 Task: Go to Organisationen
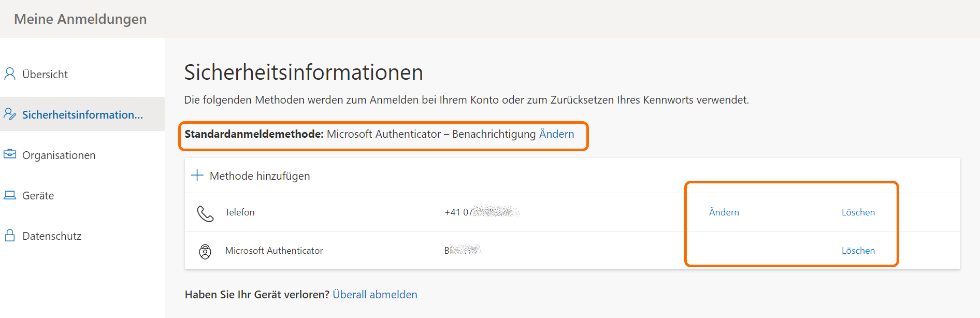[59, 155]
